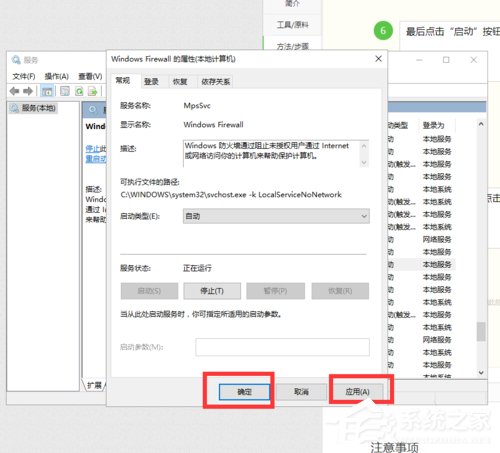Select the 扩展 tab at Services bottom

tap(94, 385)
